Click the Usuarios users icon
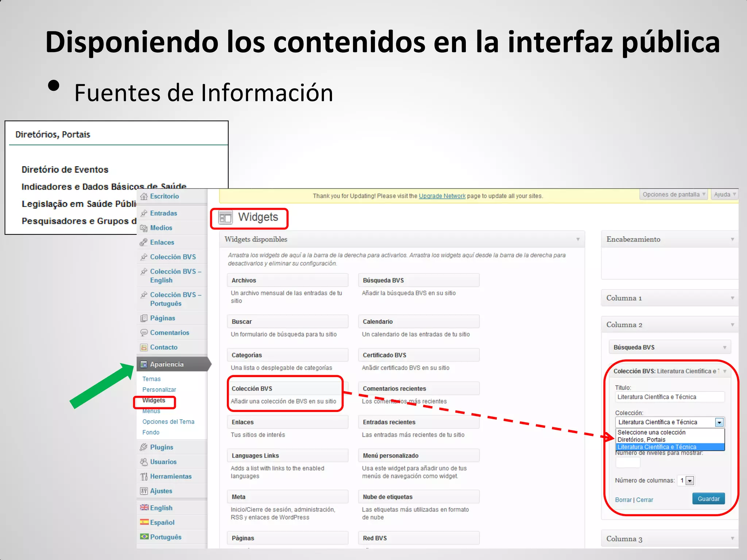 click(144, 462)
